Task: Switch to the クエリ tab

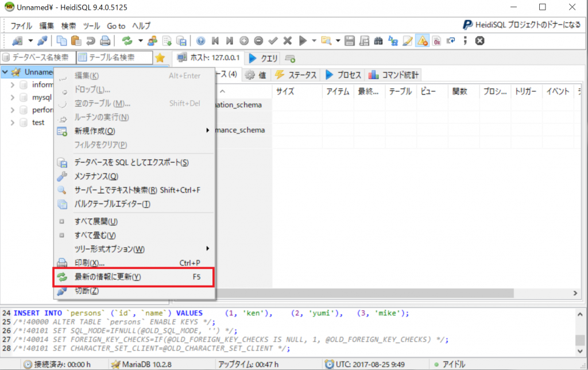Action: click(x=263, y=58)
